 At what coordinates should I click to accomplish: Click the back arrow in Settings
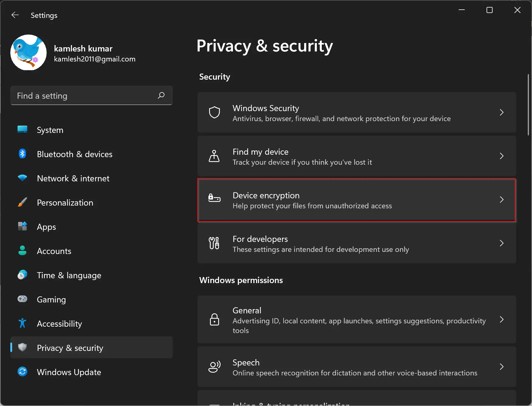click(x=15, y=15)
